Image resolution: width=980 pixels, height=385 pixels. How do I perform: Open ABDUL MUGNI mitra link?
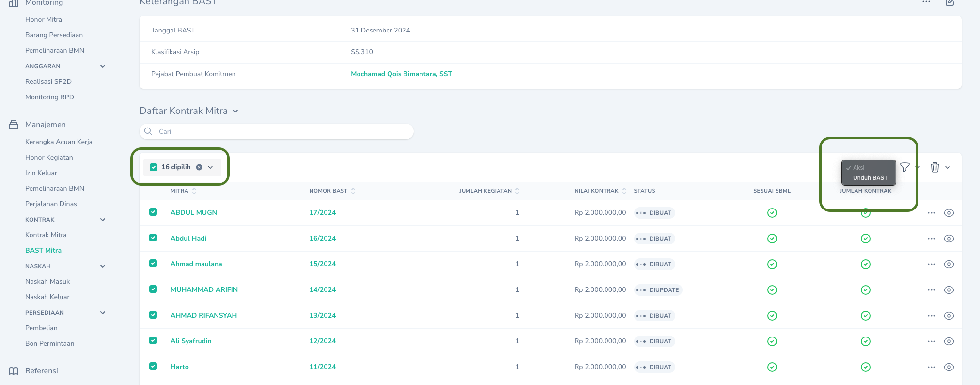coord(195,213)
